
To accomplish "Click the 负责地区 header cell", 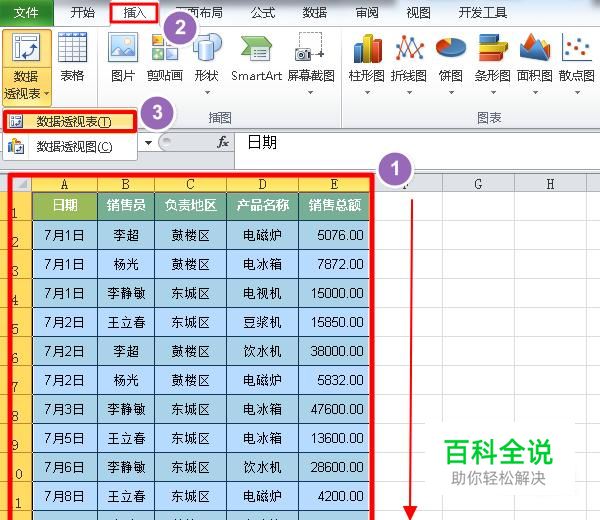I will (x=190, y=206).
